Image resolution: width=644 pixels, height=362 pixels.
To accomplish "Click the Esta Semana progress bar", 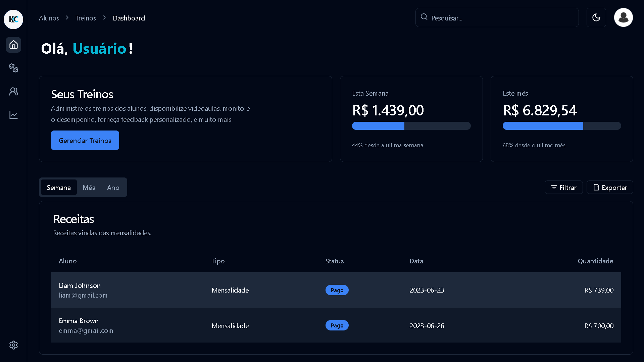I will pos(411,126).
